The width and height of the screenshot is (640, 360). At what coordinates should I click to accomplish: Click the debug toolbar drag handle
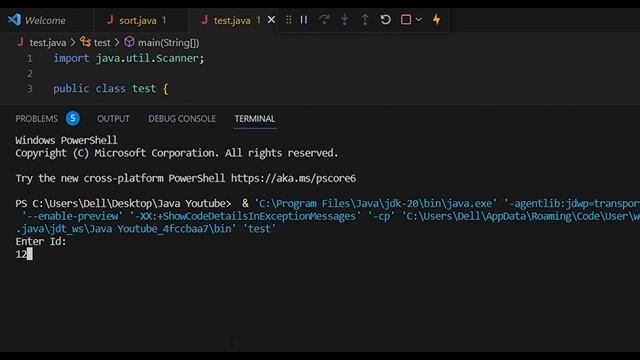click(289, 20)
